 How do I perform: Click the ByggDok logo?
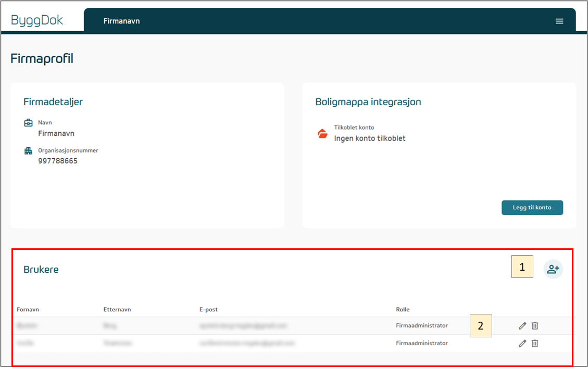pyautogui.click(x=37, y=20)
